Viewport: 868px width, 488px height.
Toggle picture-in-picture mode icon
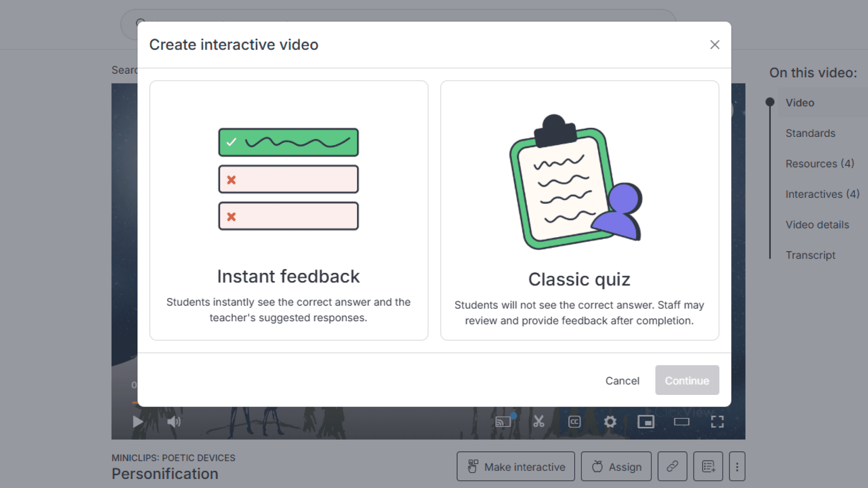[646, 422]
